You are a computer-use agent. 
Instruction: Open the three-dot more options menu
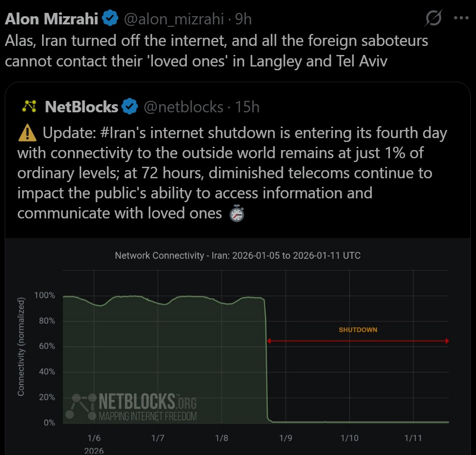coord(461,19)
